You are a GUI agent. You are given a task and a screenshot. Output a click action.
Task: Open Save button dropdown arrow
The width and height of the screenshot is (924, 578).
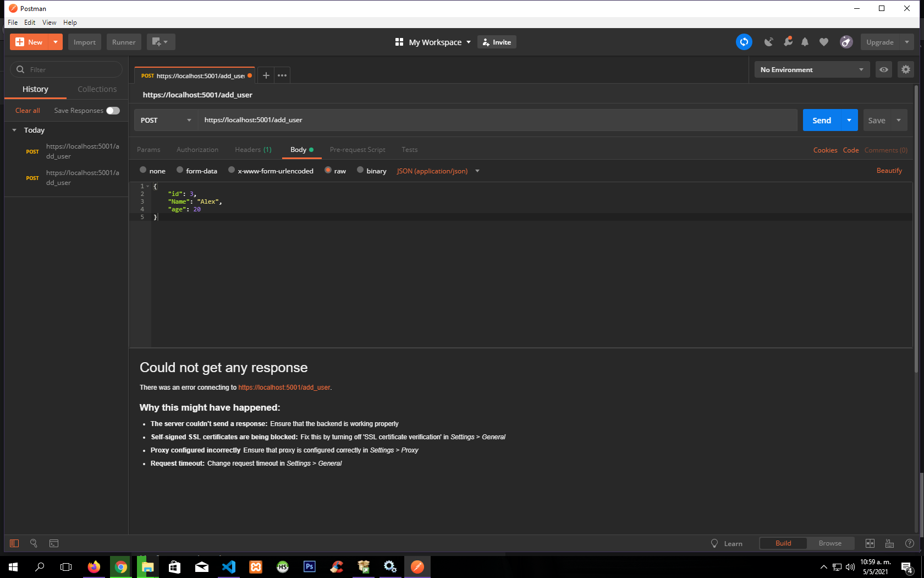(x=899, y=120)
